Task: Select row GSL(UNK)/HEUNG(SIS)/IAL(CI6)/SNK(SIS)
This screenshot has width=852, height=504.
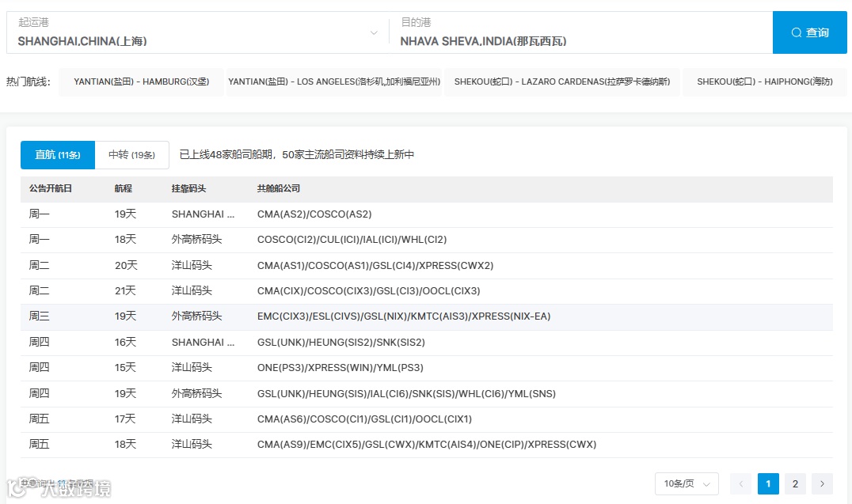Action: [x=427, y=394]
